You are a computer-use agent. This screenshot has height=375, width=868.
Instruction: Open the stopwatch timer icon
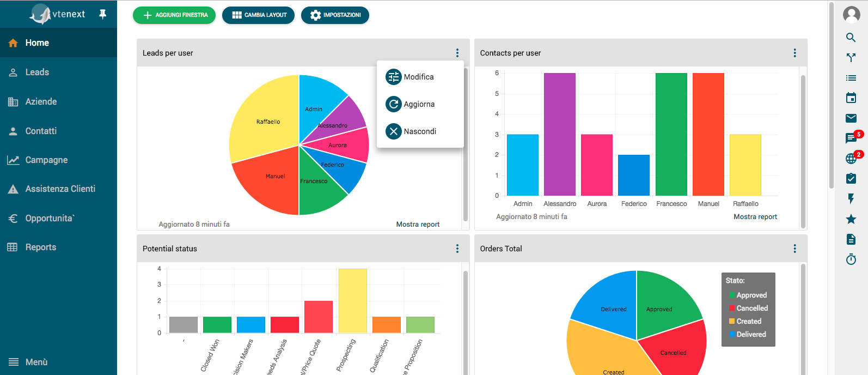tap(851, 259)
